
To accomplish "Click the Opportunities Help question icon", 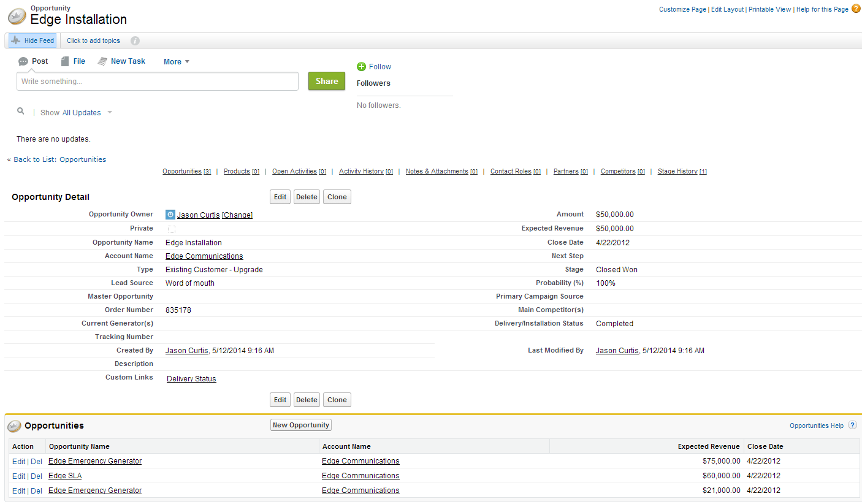I will click(852, 426).
